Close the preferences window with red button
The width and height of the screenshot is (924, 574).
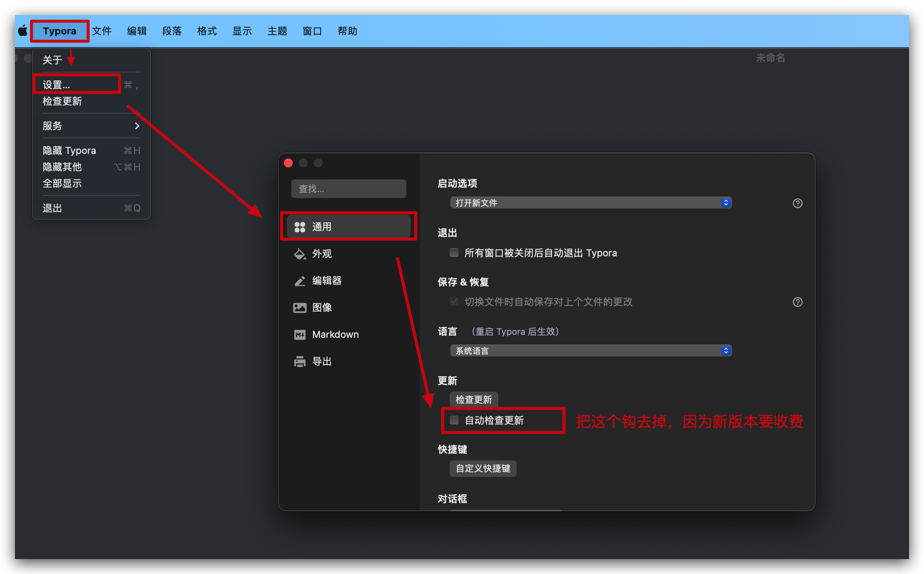click(288, 163)
